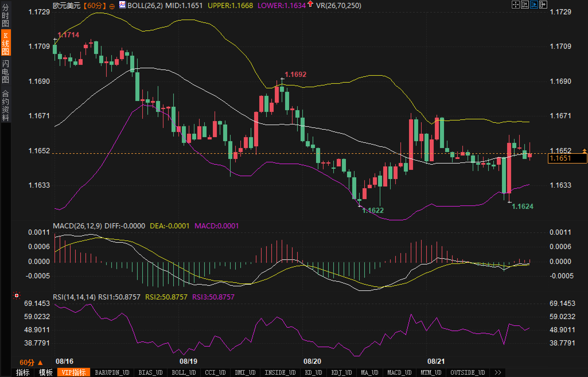Click the 1.1714 high price label
This screenshot has width=588, height=377.
click(68, 35)
